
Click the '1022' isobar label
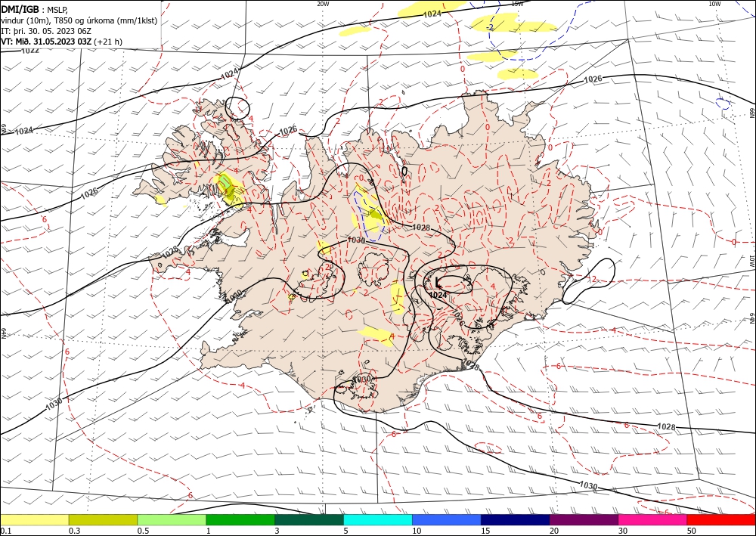(30, 50)
